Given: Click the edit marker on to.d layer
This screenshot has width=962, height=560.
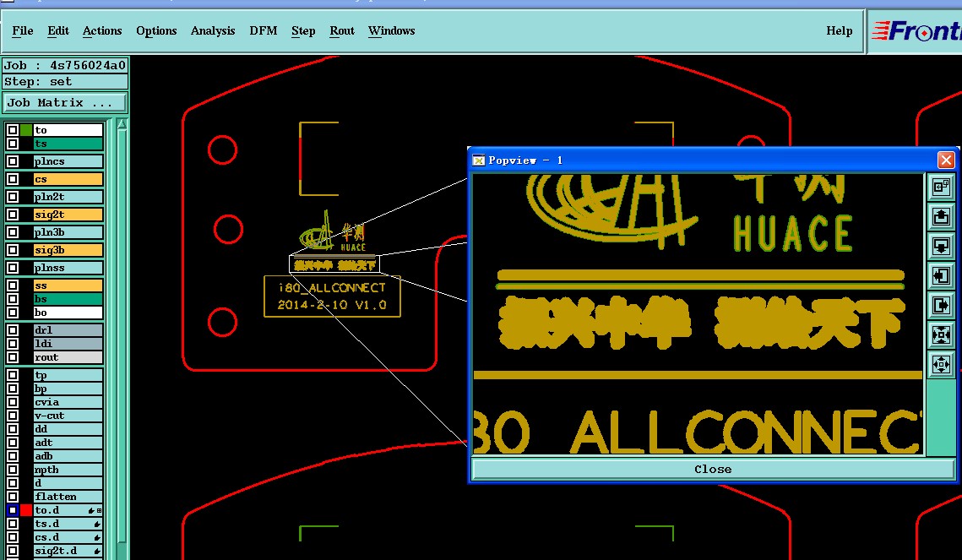Looking at the screenshot, I should pyautogui.click(x=91, y=510).
